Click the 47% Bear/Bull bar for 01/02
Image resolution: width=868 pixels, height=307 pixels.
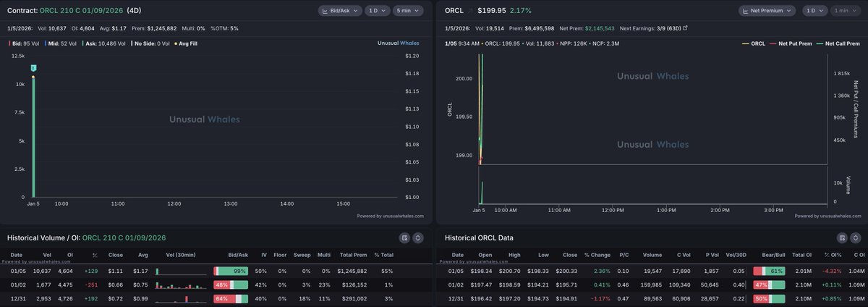[770, 284]
